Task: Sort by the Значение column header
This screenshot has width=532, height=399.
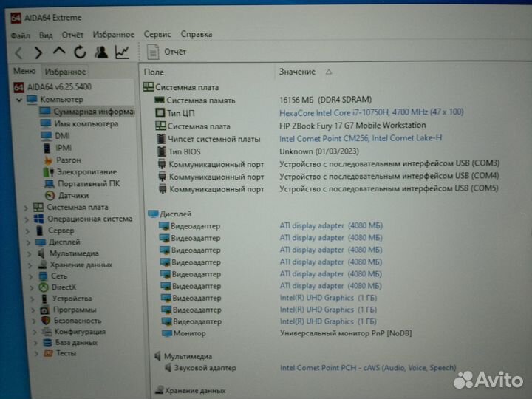Action: click(x=297, y=72)
